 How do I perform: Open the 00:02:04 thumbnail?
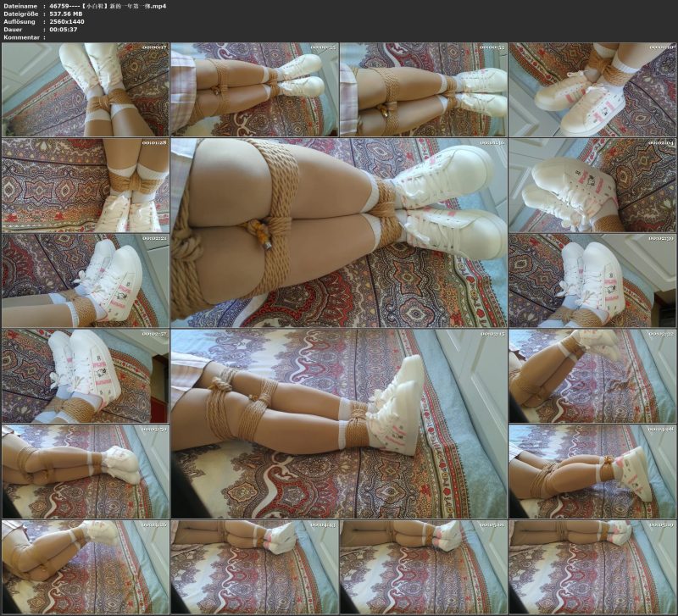pos(592,186)
